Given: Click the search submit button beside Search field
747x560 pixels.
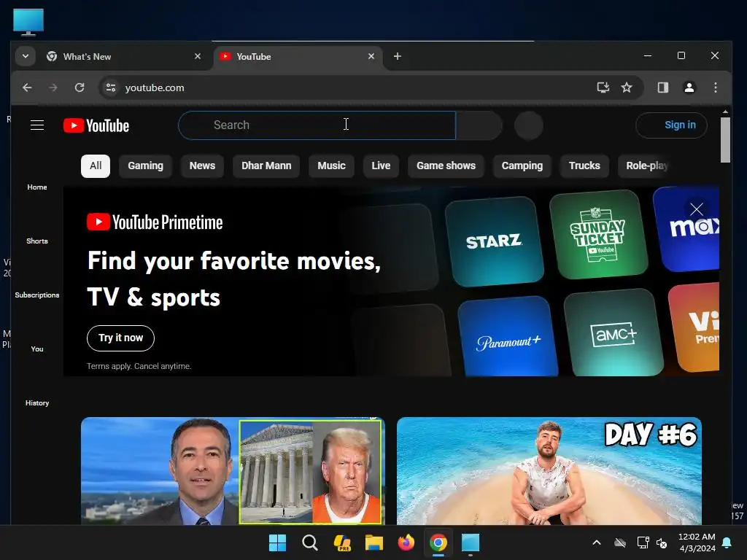Looking at the screenshot, I should (479, 125).
